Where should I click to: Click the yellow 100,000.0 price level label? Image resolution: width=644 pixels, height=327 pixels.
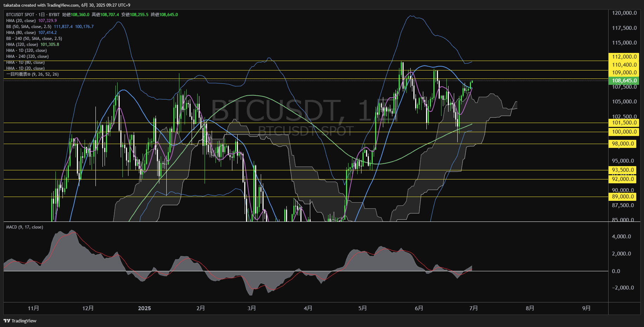click(624, 132)
